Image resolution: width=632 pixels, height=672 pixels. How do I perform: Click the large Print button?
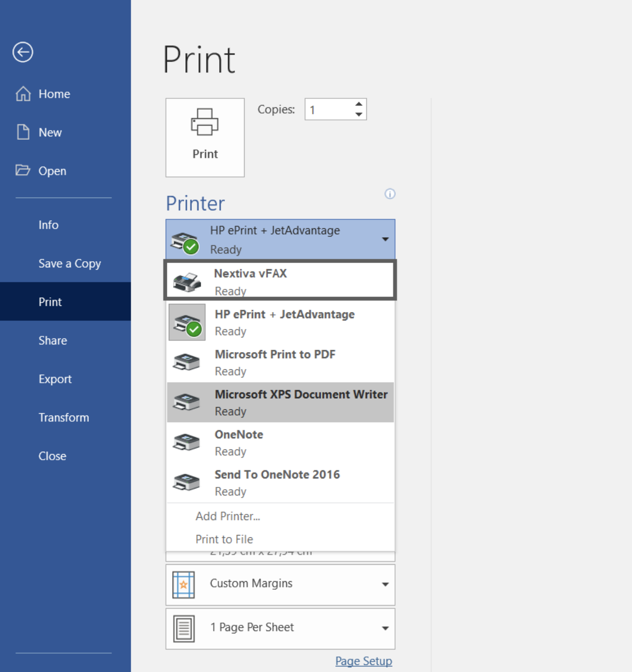click(x=205, y=137)
